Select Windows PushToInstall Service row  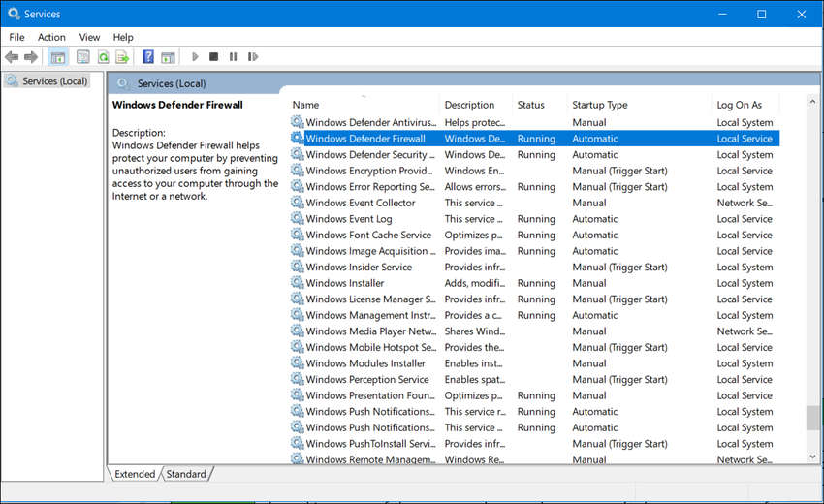(534, 444)
